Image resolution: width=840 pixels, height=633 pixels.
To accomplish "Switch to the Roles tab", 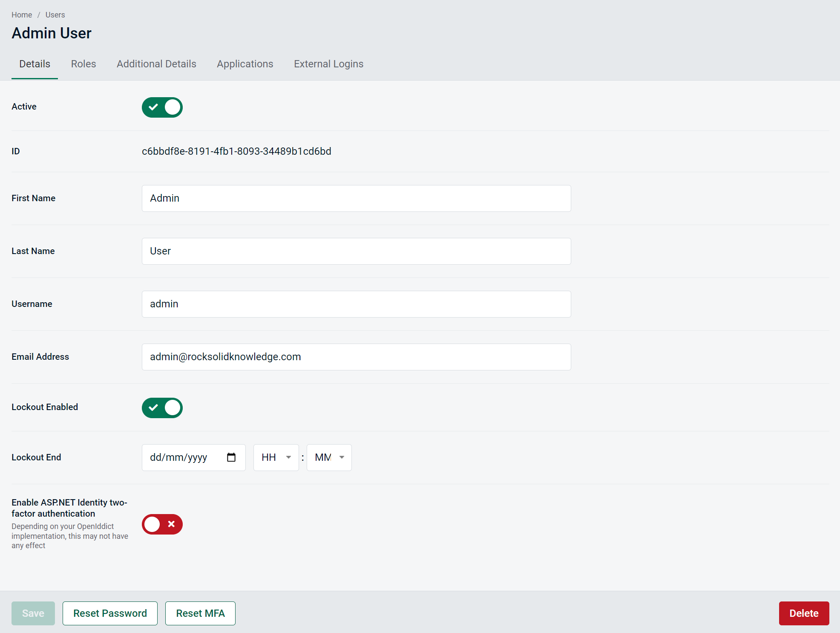I will coord(84,64).
